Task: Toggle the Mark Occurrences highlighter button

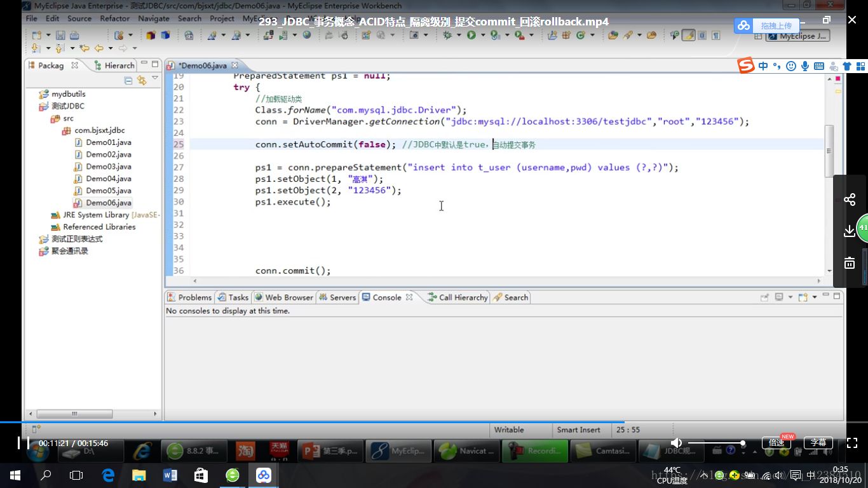Action: point(688,36)
